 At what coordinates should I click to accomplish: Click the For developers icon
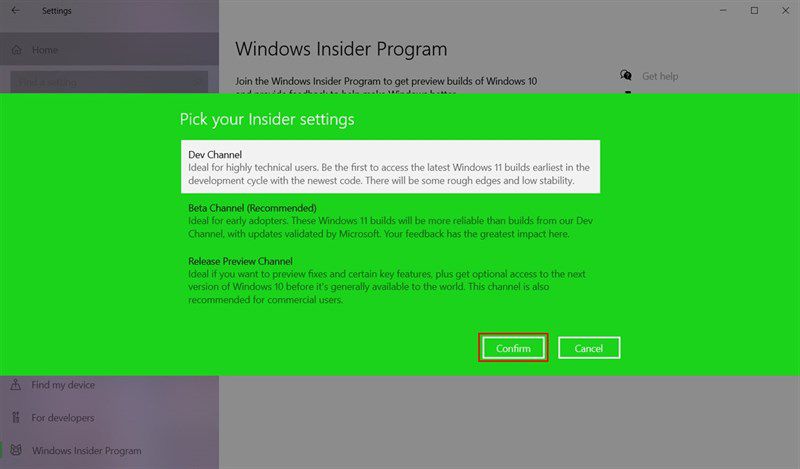pyautogui.click(x=16, y=417)
